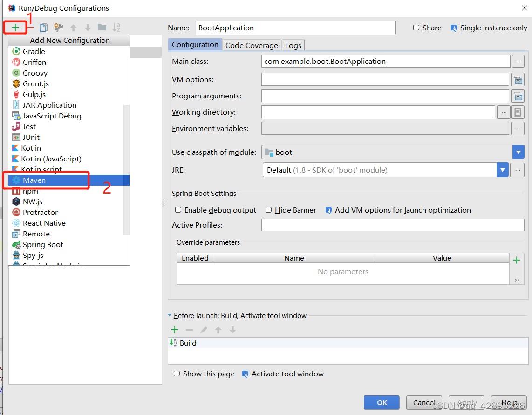Collapse the Before launch section

[x=170, y=315]
